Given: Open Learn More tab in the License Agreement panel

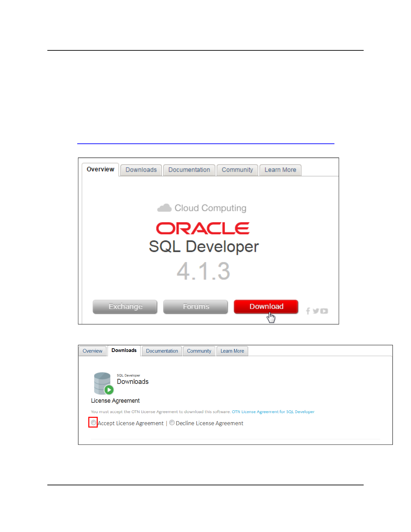Looking at the screenshot, I should tap(232, 351).
